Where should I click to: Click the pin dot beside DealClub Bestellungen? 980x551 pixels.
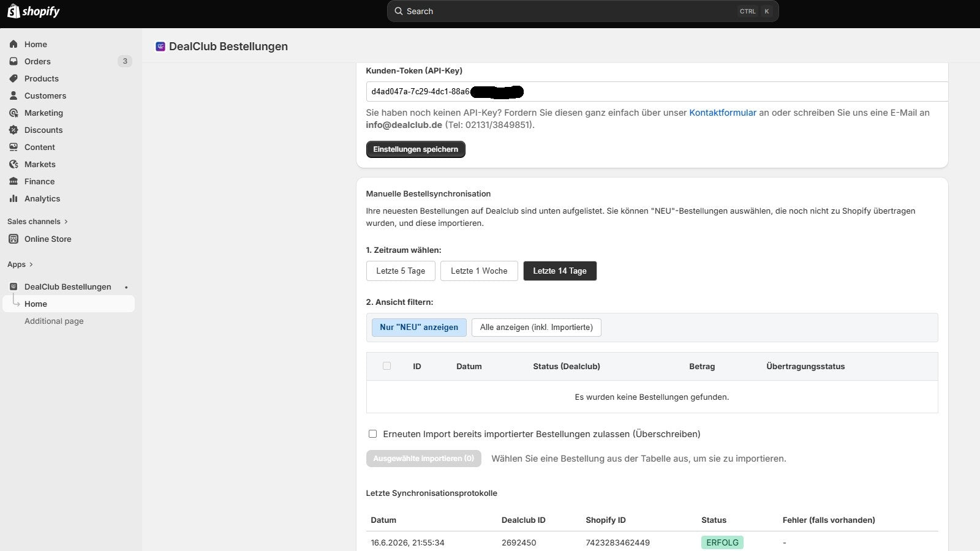click(x=126, y=287)
